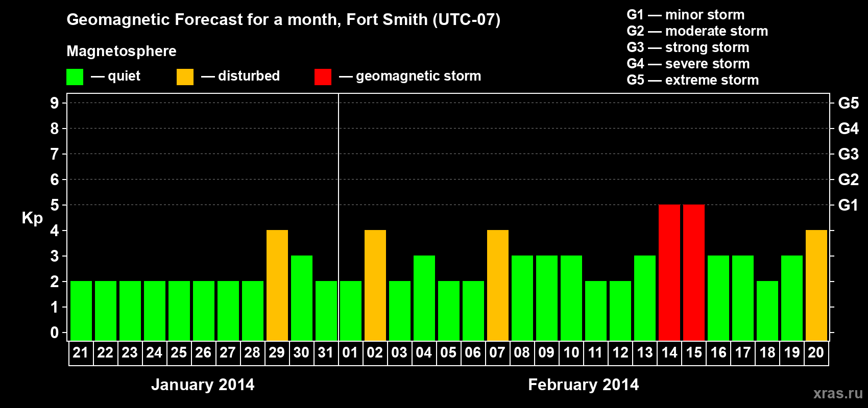This screenshot has width=868, height=408.
Task: Click the orange bar for February 07
Action: [x=498, y=285]
